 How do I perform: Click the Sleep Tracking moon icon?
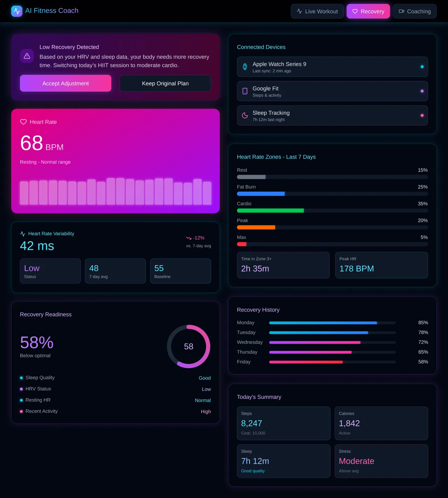245,115
